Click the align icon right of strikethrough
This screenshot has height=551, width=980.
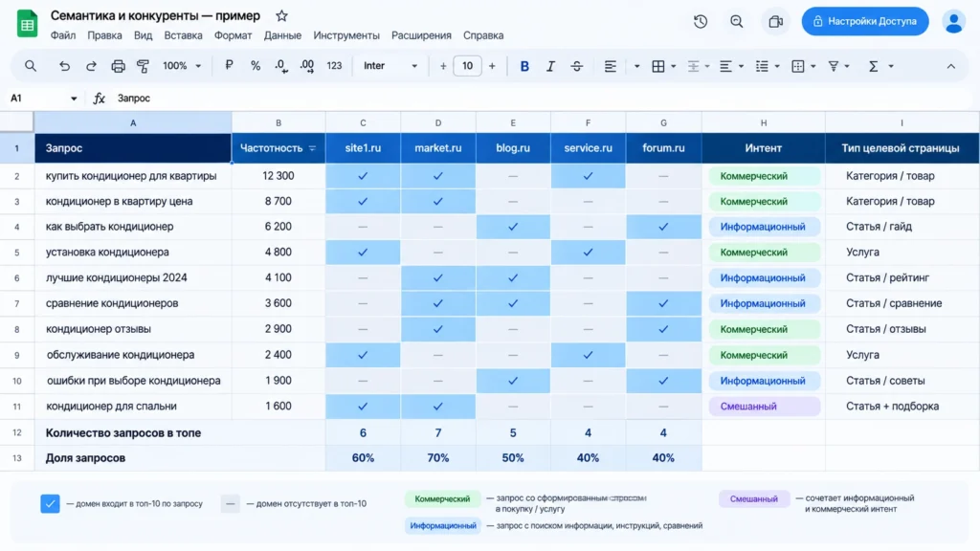pyautogui.click(x=610, y=66)
